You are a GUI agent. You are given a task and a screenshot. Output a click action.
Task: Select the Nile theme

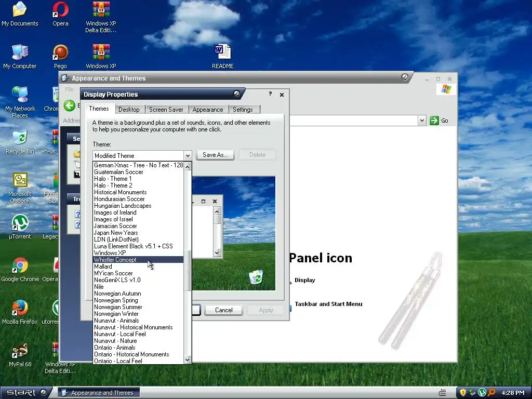[138, 287]
